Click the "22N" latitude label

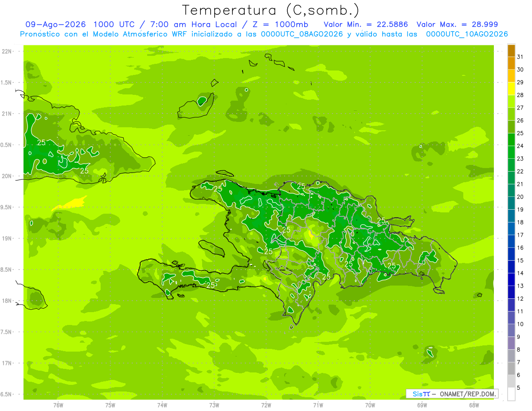coord(7,51)
